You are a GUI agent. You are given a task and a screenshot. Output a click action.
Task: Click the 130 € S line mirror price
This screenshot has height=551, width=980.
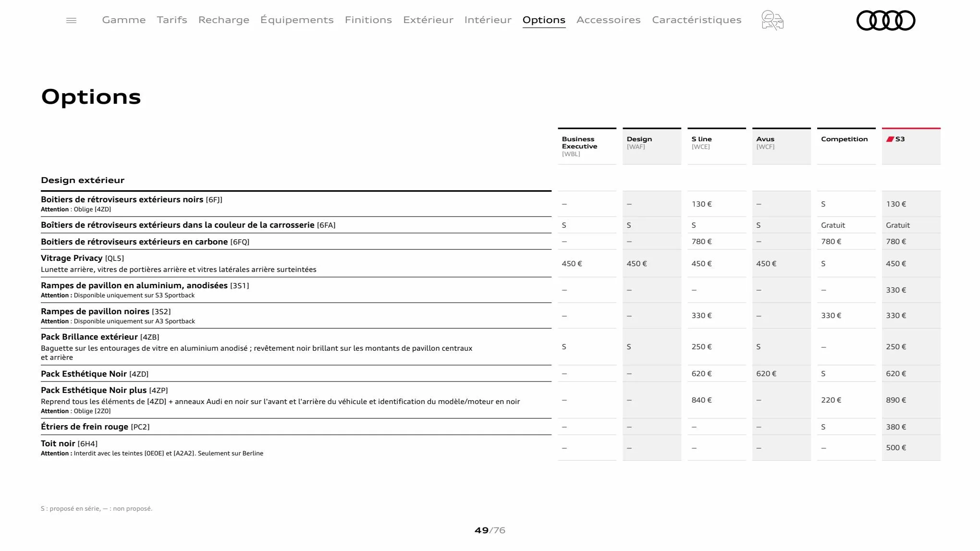pos(701,204)
